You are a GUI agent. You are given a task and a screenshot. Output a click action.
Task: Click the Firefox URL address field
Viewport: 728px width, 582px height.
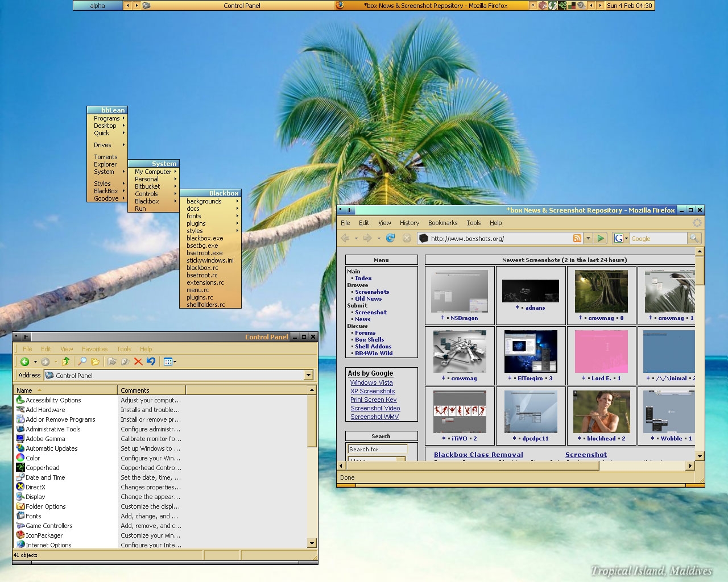click(x=500, y=238)
